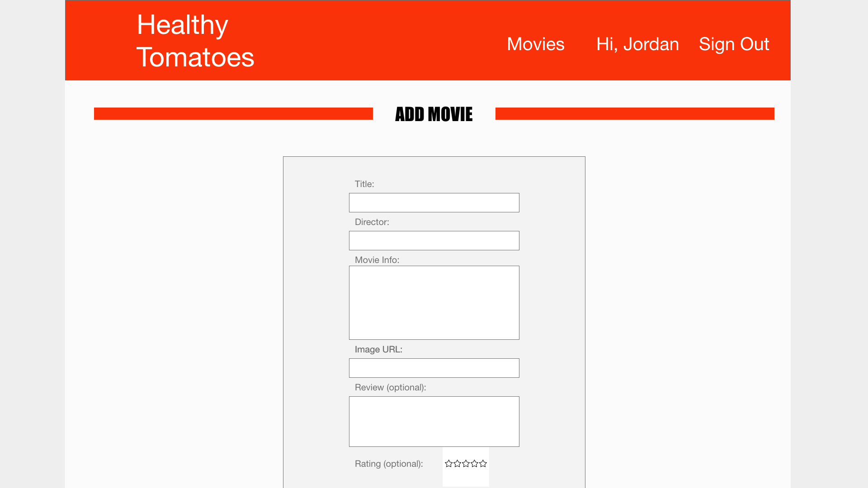Image resolution: width=868 pixels, height=488 pixels.
Task: Click the Rating (optional): label
Action: coord(388,464)
